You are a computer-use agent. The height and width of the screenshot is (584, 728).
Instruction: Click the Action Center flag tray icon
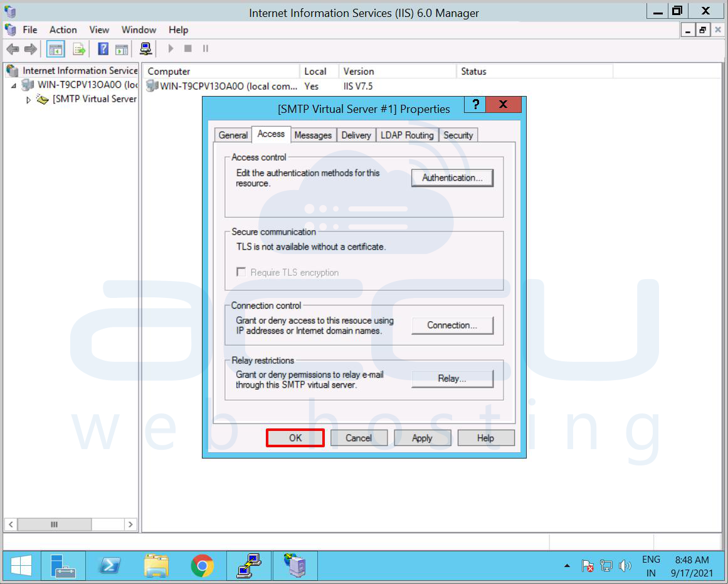(588, 566)
